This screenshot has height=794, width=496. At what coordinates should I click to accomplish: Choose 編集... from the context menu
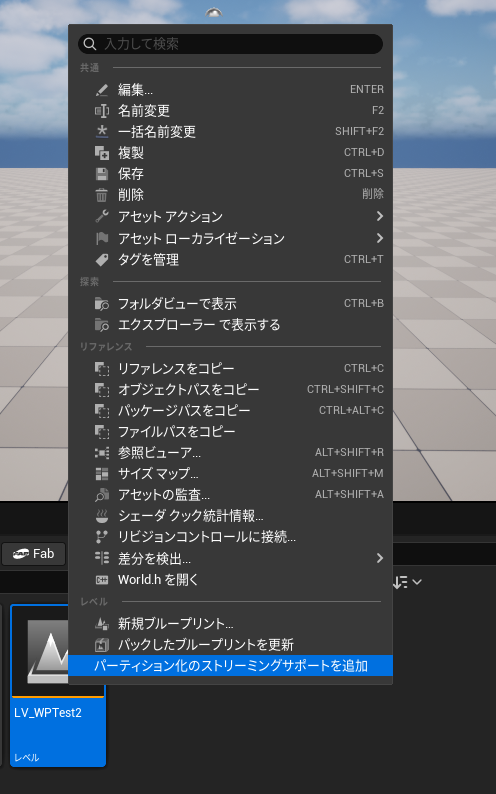[x=230, y=90]
